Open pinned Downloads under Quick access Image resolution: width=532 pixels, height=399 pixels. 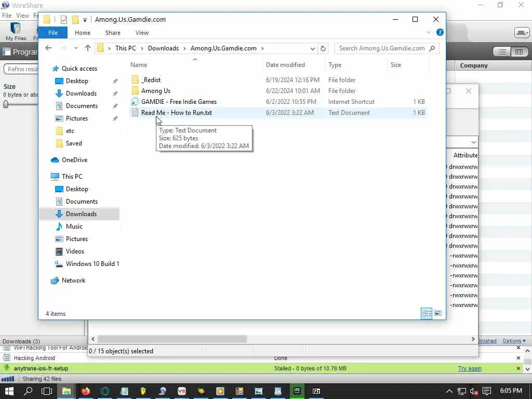81,94
